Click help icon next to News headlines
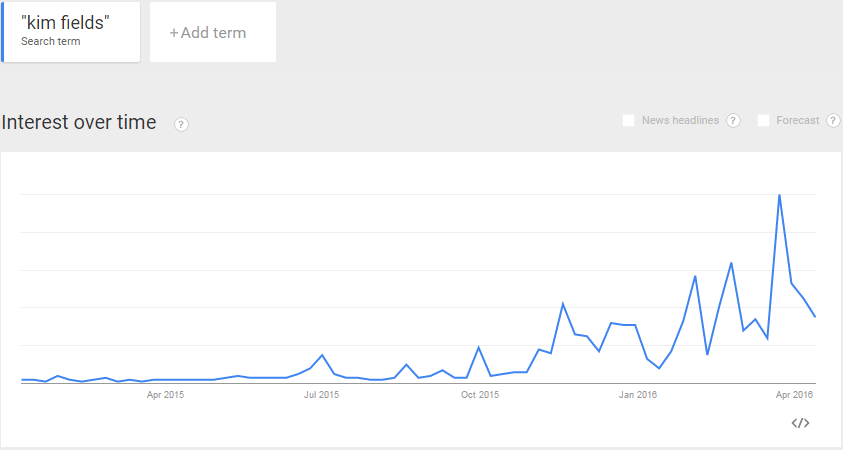The width and height of the screenshot is (843, 450). pyautogui.click(x=733, y=120)
